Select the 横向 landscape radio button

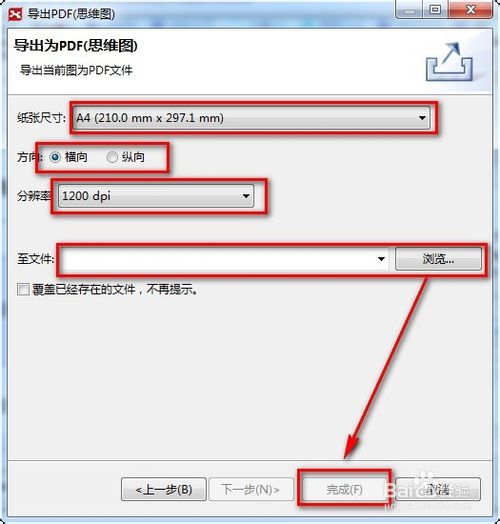click(55, 157)
